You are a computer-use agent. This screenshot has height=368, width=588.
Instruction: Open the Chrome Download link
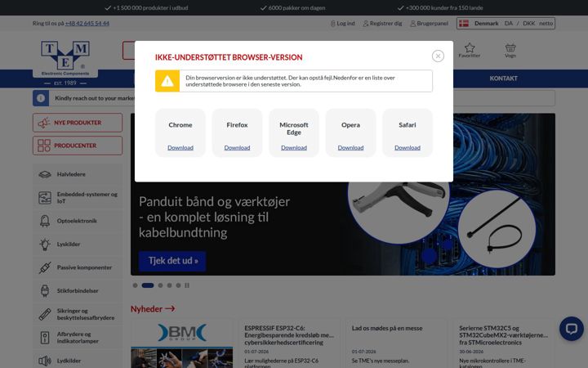point(180,147)
